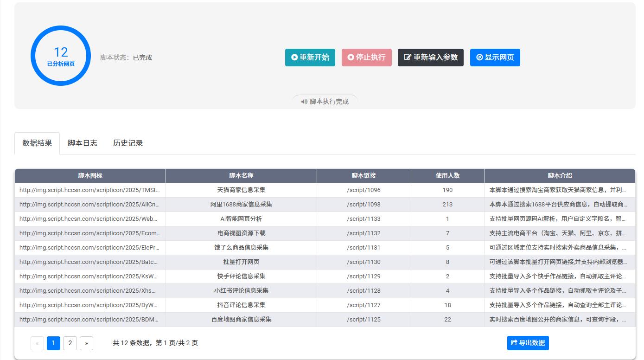This screenshot has height=360, width=644.
Task: Click the previous page « arrow
Action: click(x=37, y=343)
